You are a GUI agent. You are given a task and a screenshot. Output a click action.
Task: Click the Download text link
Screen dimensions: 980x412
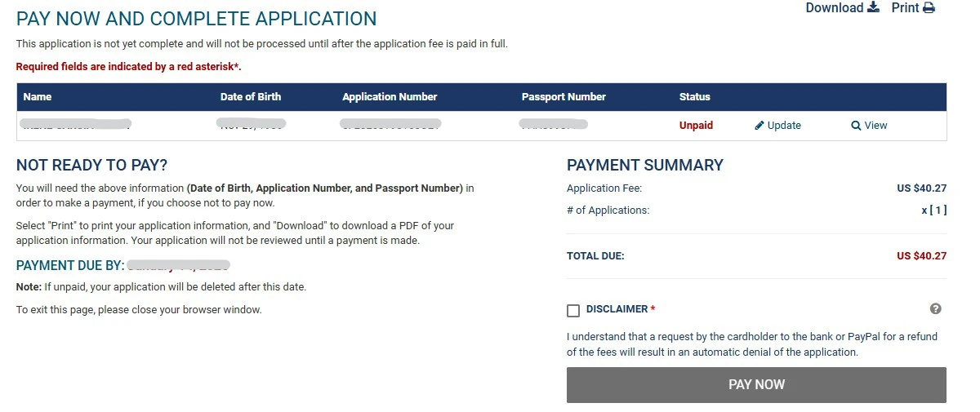point(834,8)
